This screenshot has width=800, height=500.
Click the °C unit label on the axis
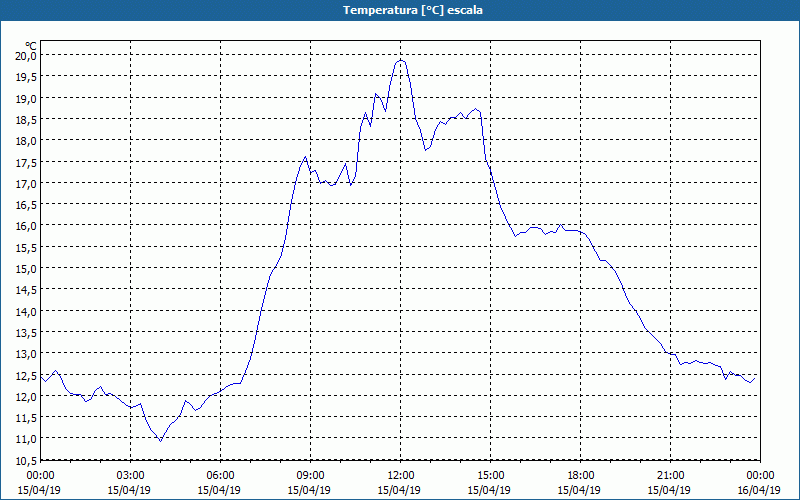click(x=31, y=46)
